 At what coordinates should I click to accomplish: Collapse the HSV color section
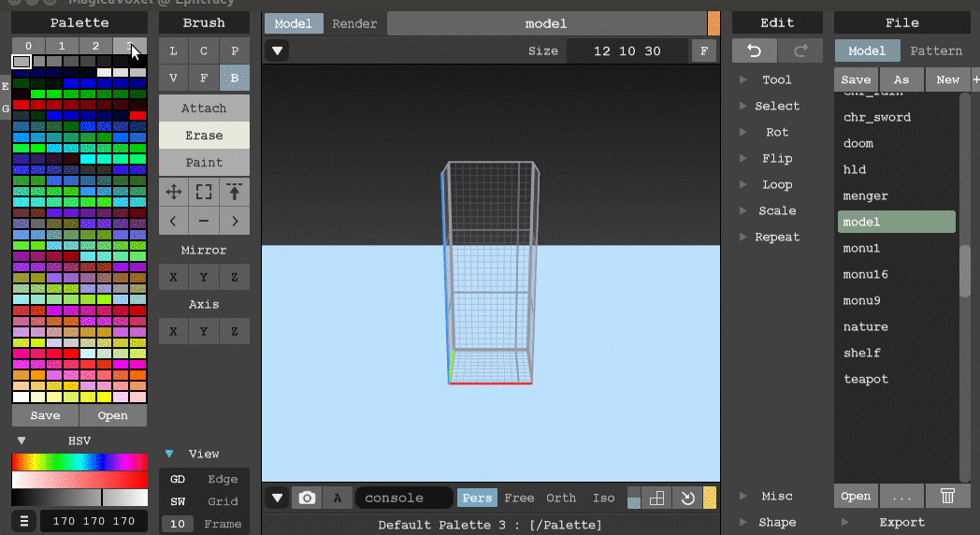pos(22,441)
